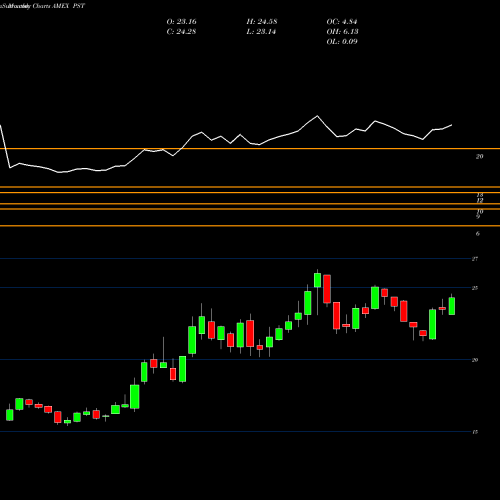Viewport: 500px width, 500px height.
Task: Click the lowest orange horizontal level line
Action: pyautogui.click(x=250, y=226)
